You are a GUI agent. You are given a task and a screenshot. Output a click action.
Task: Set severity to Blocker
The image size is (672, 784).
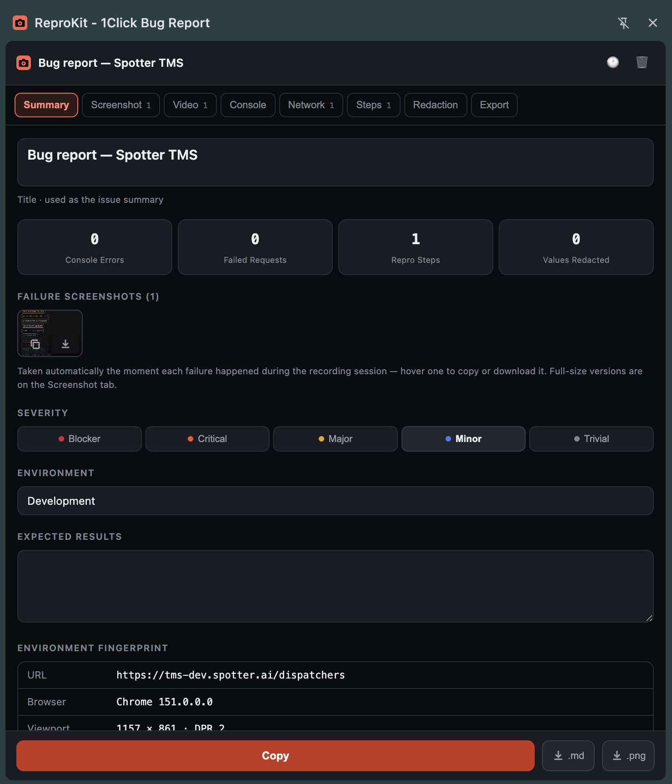tap(80, 439)
